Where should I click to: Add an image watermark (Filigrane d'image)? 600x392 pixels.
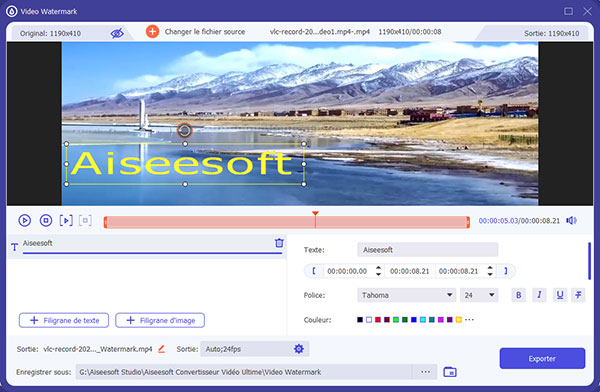[160, 320]
